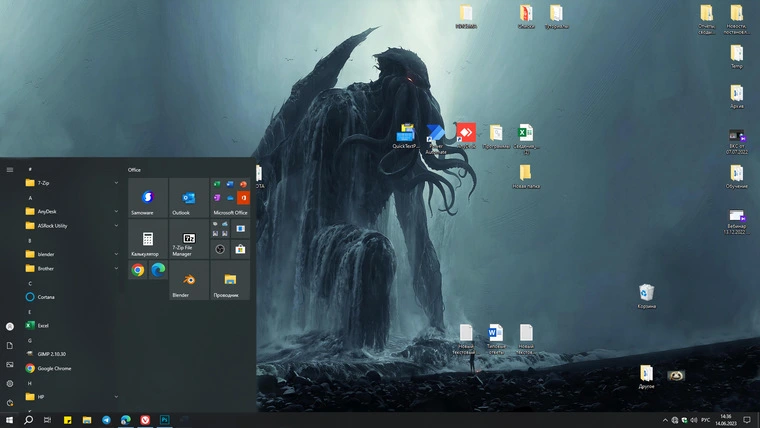Viewport: 760px width, 428px height.
Task: Open the Microsoft Office tile group
Action: 230,198
